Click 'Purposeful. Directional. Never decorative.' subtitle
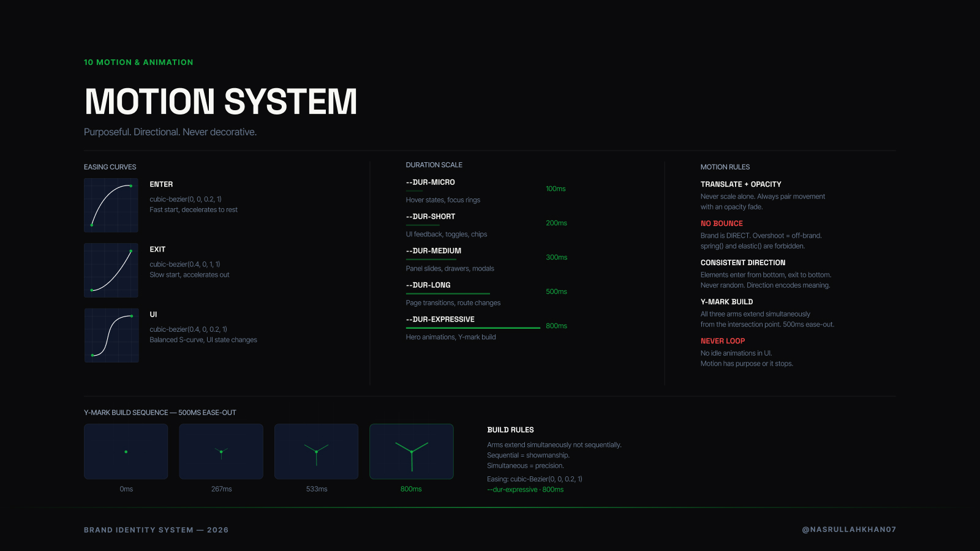The height and width of the screenshot is (551, 980). coord(170,132)
